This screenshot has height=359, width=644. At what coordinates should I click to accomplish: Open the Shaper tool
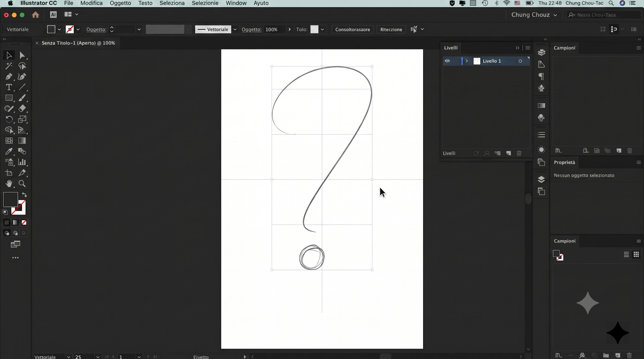tap(9, 109)
